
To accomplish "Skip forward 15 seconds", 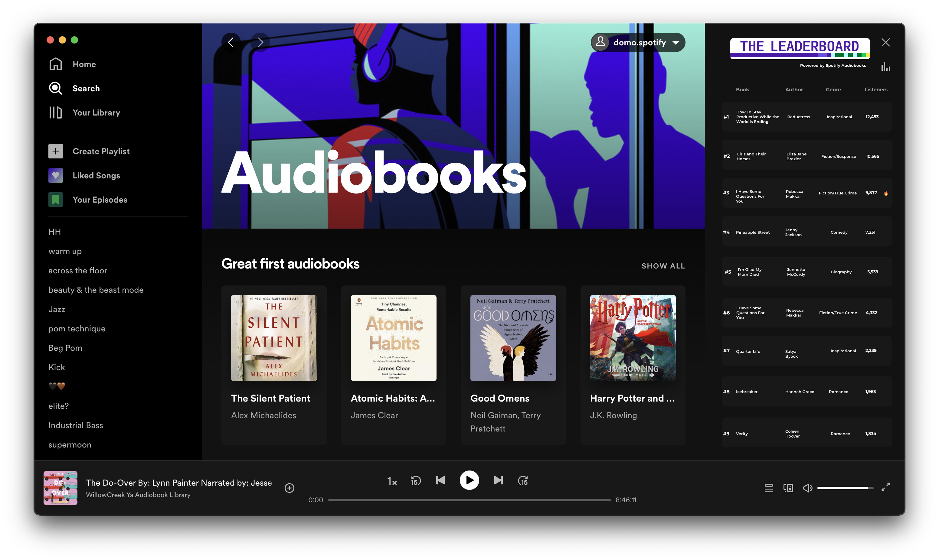I will coord(523,480).
